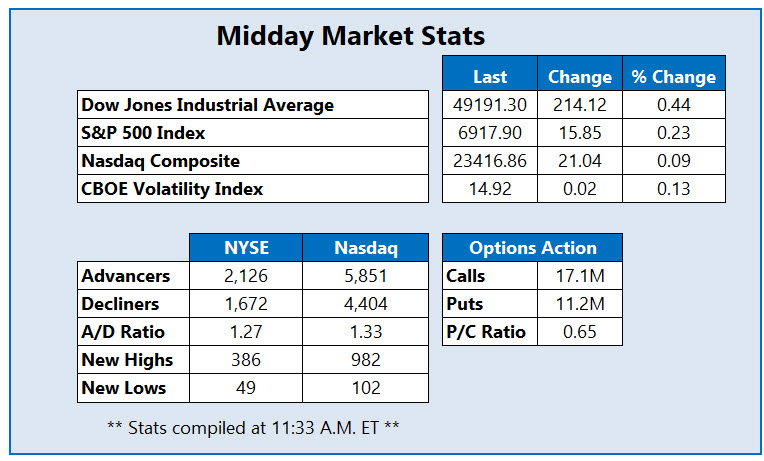
Task: Click the Puts volume value 11.2M
Action: pyautogui.click(x=574, y=304)
